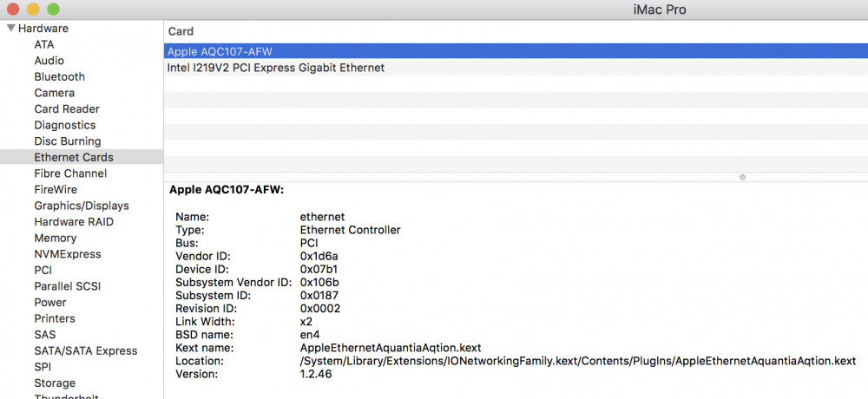868x399 pixels.
Task: Select Audio in the sidebar
Action: pyautogui.click(x=49, y=61)
